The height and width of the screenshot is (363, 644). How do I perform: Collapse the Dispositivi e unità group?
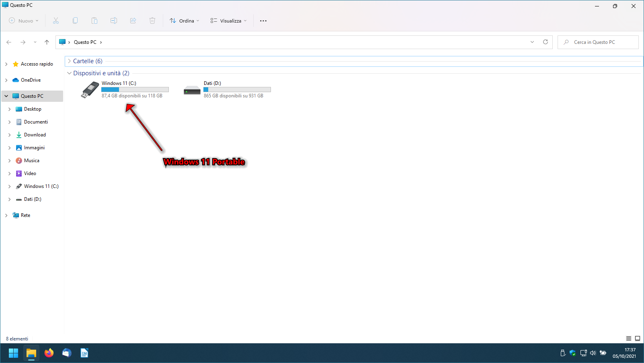point(69,73)
